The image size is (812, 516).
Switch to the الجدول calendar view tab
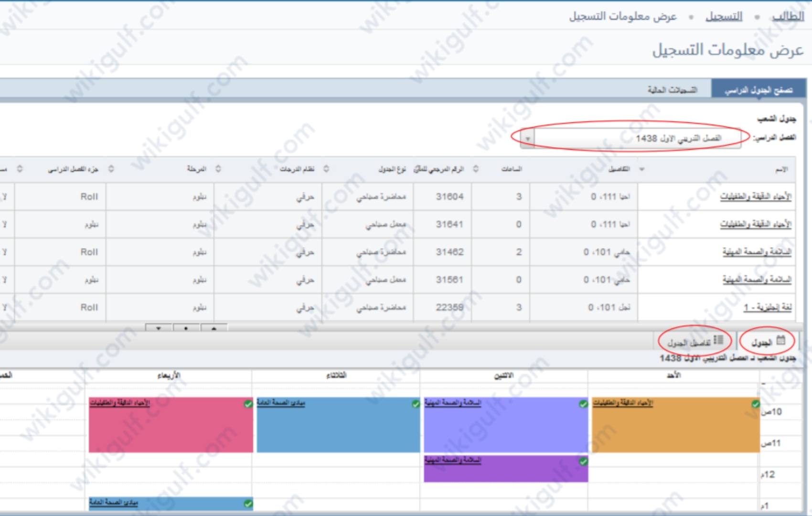coord(768,342)
